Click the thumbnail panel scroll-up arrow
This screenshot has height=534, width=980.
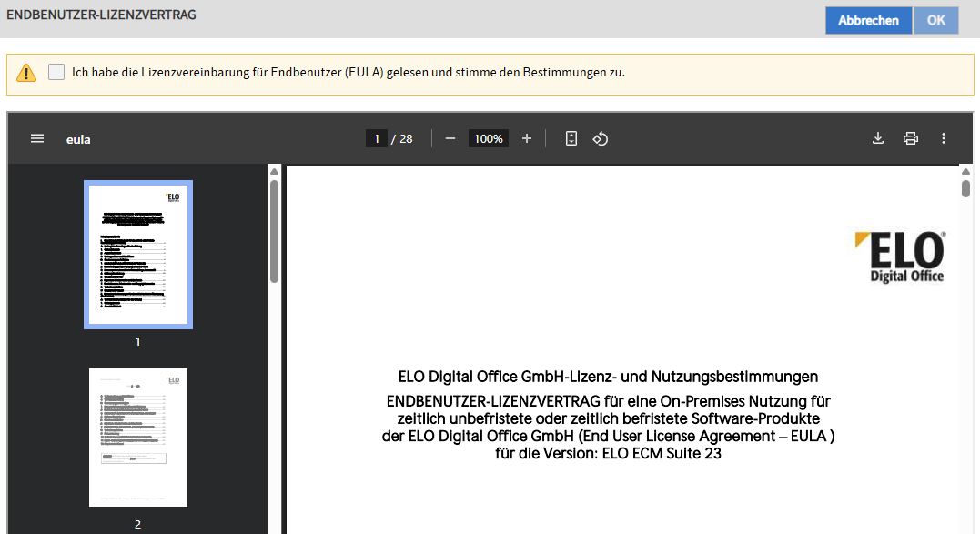coord(275,172)
